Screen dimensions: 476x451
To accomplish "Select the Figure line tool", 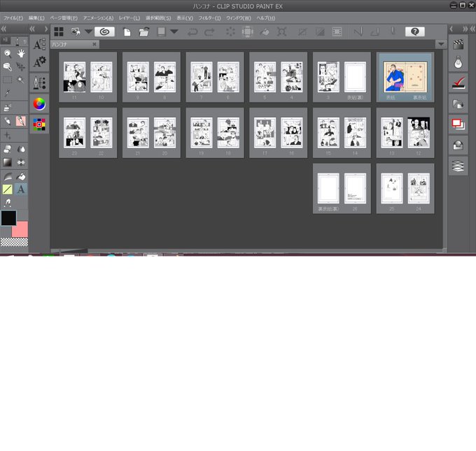I will pyautogui.click(x=8, y=189).
